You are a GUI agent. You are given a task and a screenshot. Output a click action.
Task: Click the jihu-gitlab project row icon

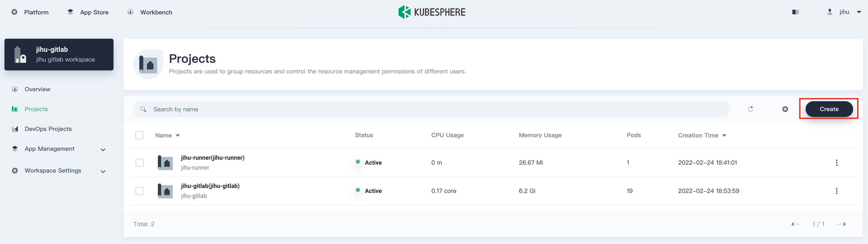pos(165,191)
